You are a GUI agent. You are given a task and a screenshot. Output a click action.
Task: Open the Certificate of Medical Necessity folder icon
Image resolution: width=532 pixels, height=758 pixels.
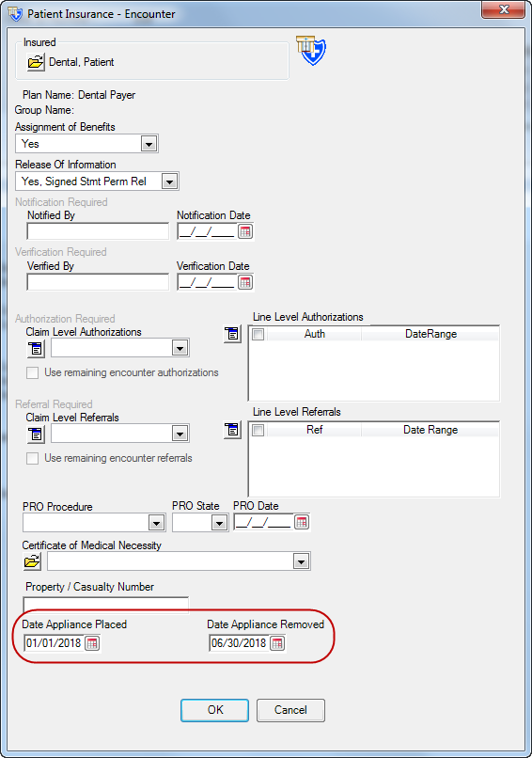point(32,561)
